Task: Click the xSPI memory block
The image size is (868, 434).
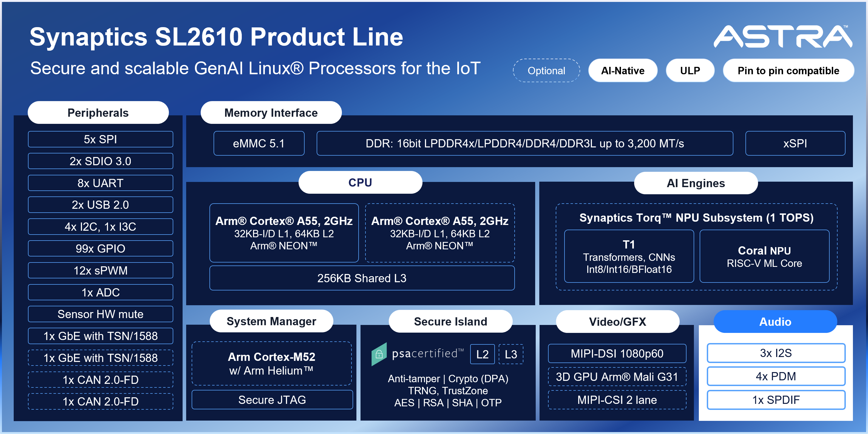Action: coord(795,143)
